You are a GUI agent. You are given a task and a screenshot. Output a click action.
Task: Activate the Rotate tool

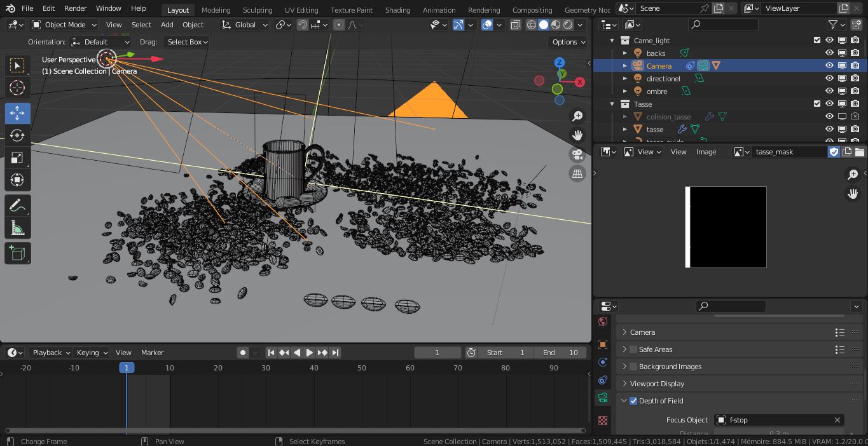[x=17, y=135]
